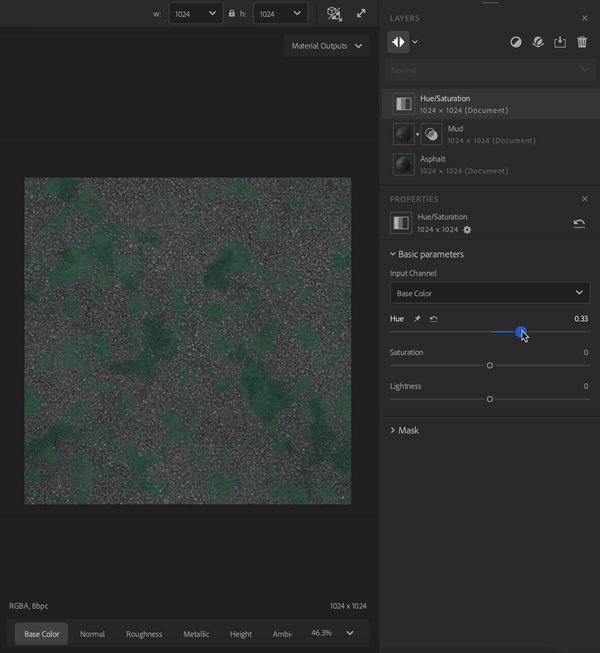
Task: Click the add fill layer icon
Action: tap(538, 42)
